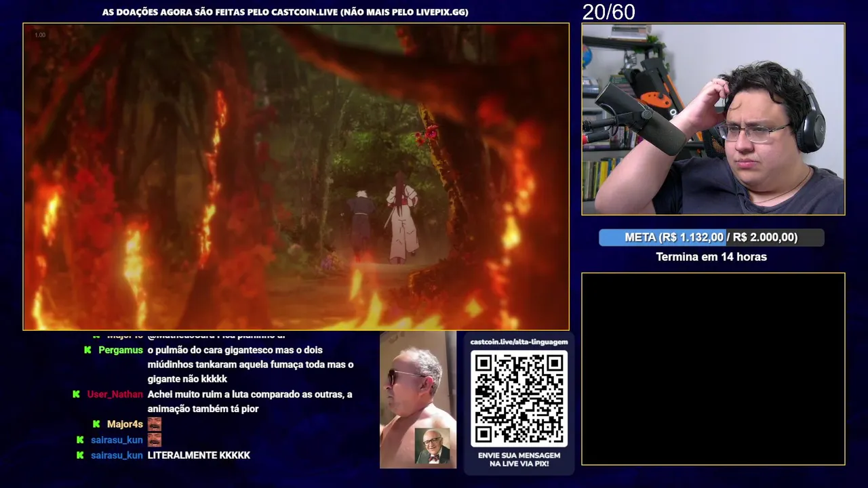The width and height of the screenshot is (868, 488).
Task: Click the Kick badge beside Pergamus
Action: [87, 350]
